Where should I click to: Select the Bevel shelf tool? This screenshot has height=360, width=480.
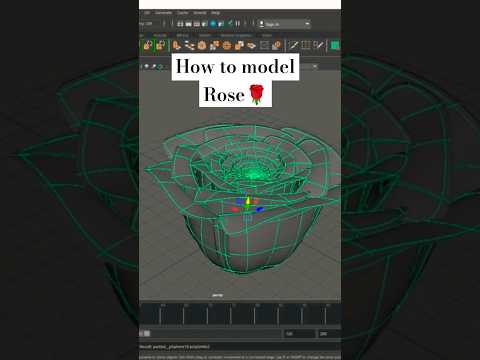pyautogui.click(x=202, y=45)
